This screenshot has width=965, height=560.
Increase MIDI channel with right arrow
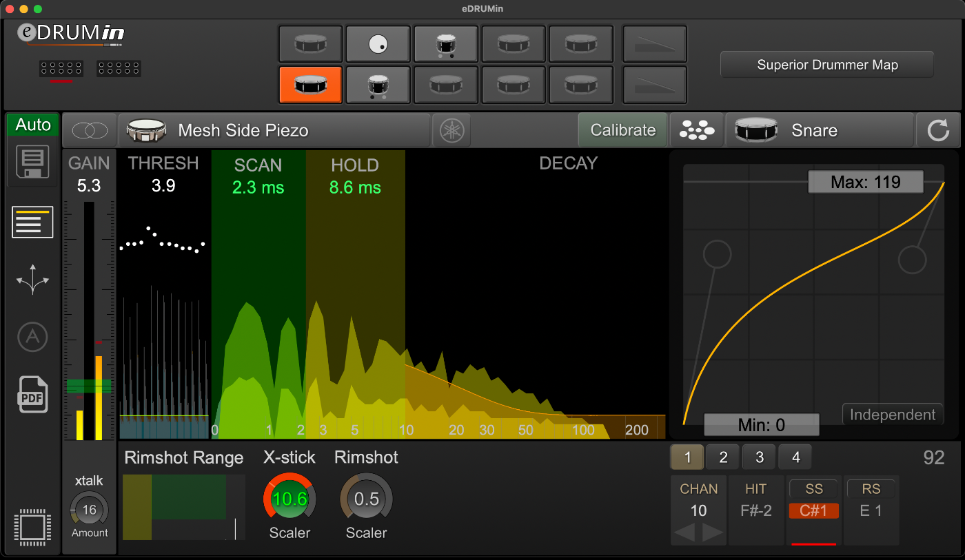[712, 532]
